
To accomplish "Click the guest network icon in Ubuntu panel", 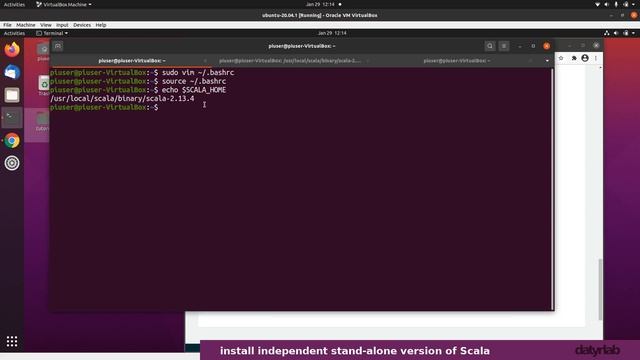I will point(607,33).
